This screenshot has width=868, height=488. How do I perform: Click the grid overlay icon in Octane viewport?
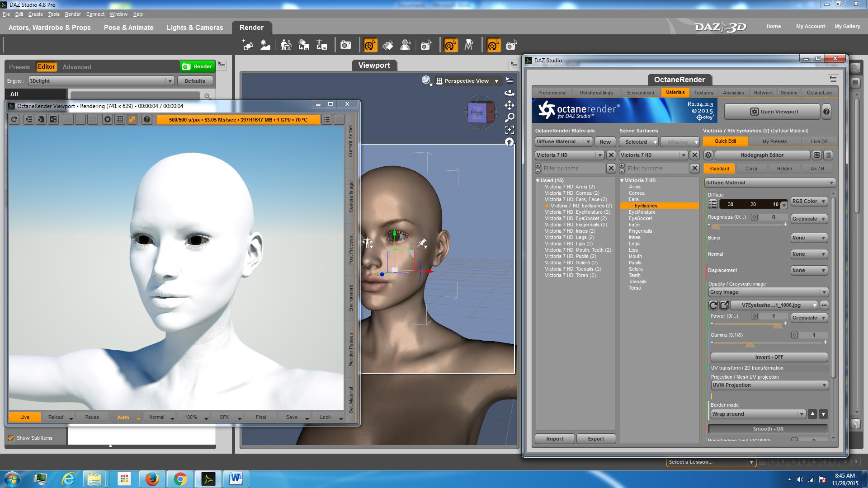[x=120, y=119]
